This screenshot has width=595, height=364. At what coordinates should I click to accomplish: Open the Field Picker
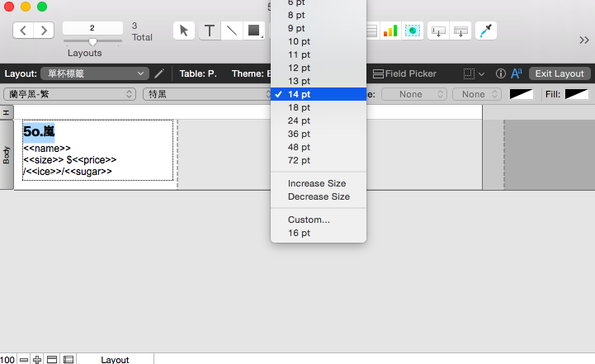click(x=404, y=73)
